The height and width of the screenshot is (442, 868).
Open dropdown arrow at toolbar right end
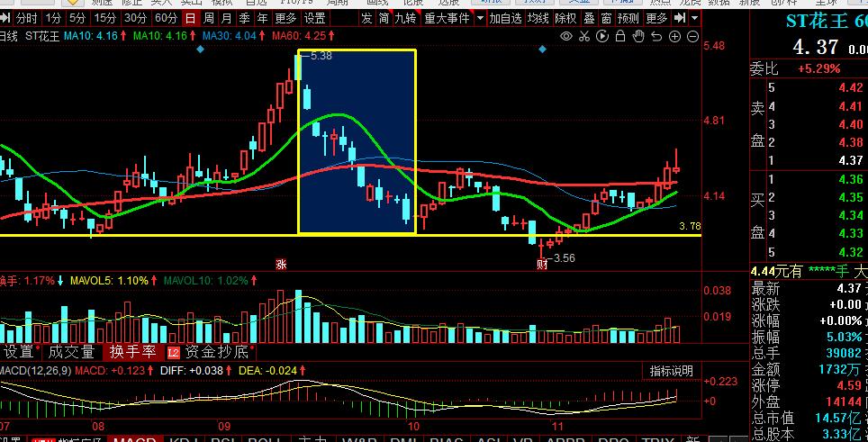694,18
